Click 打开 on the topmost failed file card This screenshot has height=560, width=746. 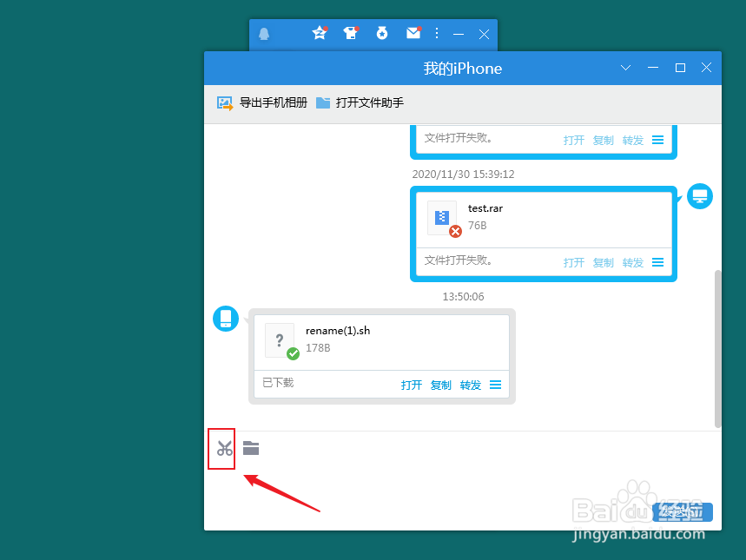coord(574,141)
